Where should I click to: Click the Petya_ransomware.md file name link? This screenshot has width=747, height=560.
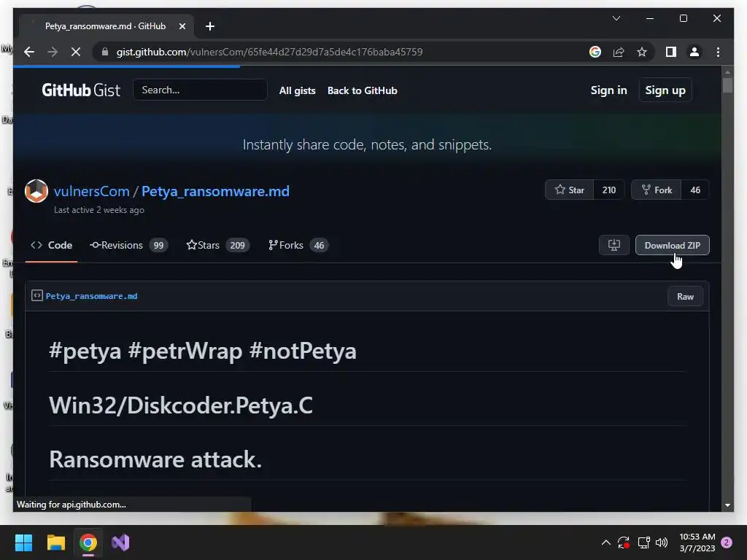[91, 296]
